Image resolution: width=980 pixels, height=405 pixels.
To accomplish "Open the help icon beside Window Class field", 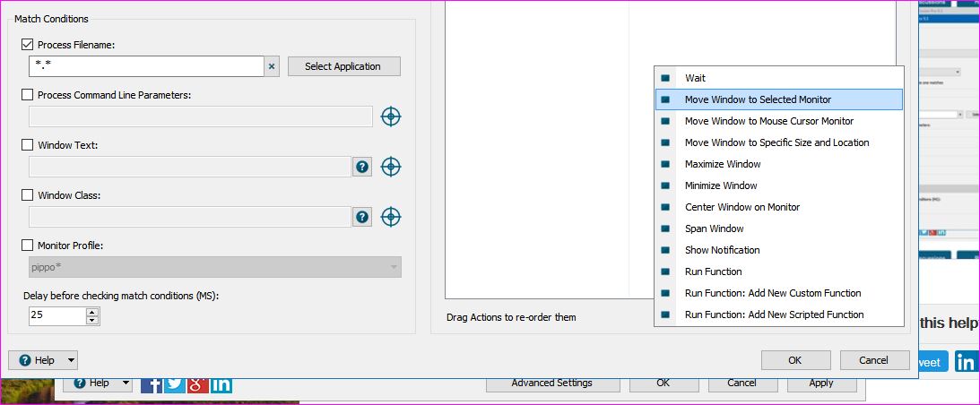I will 362,217.
